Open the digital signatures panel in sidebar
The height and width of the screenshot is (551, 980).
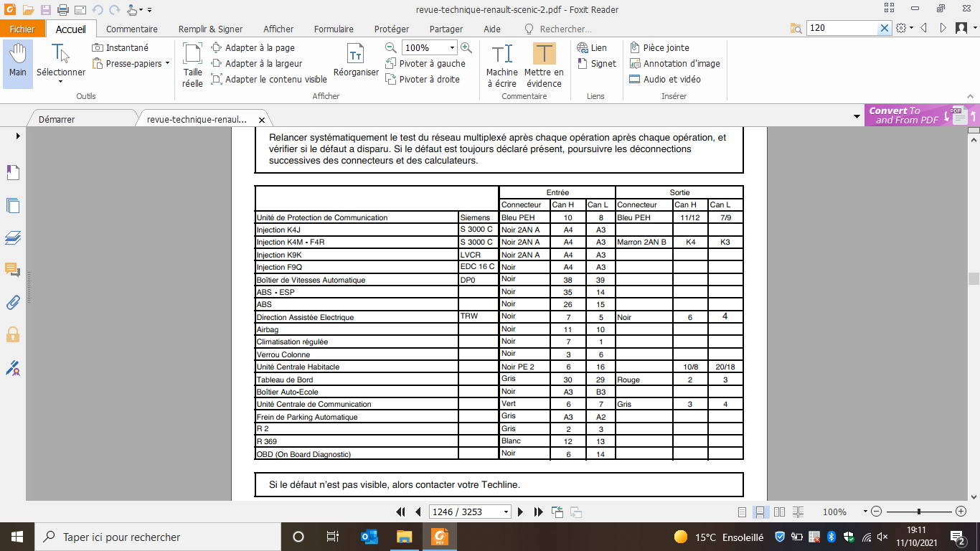pyautogui.click(x=13, y=367)
